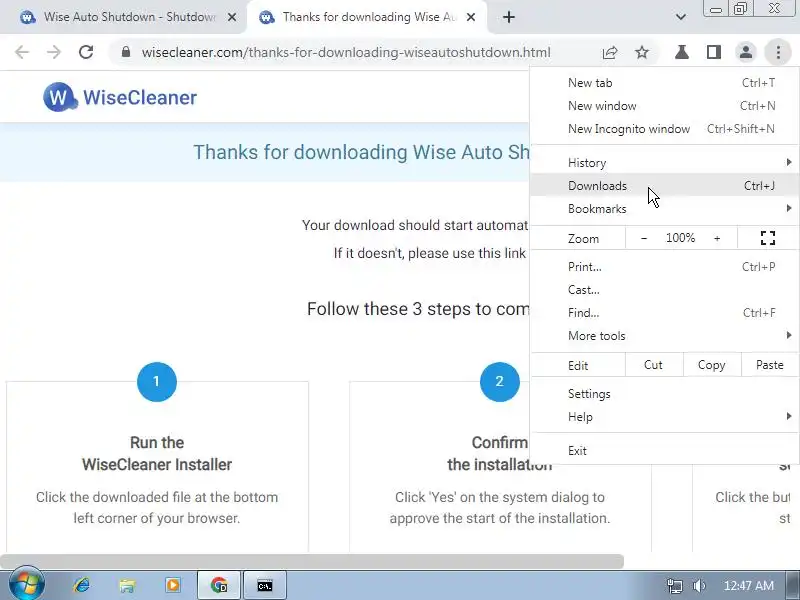Click the system clock 12:47 AM

[748, 586]
